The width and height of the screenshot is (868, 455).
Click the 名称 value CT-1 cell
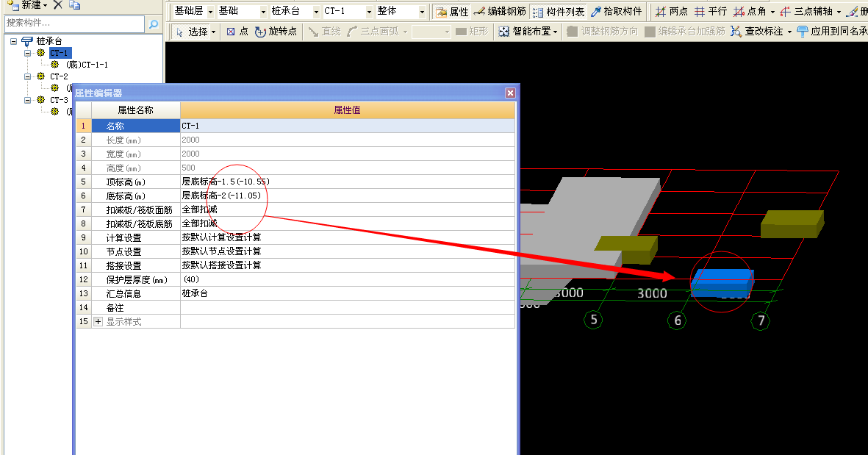pos(348,126)
